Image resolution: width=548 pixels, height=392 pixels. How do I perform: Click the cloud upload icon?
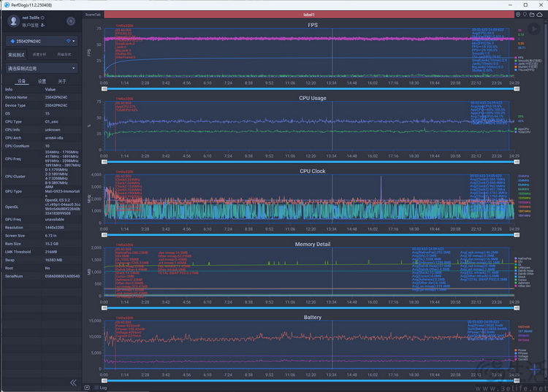tap(540, 14)
